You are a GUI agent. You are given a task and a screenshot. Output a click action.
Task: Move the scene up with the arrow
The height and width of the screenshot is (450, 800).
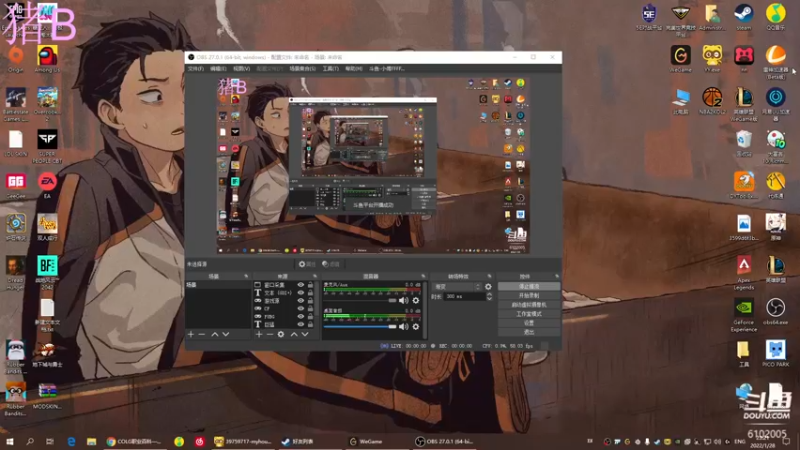[x=215, y=334]
